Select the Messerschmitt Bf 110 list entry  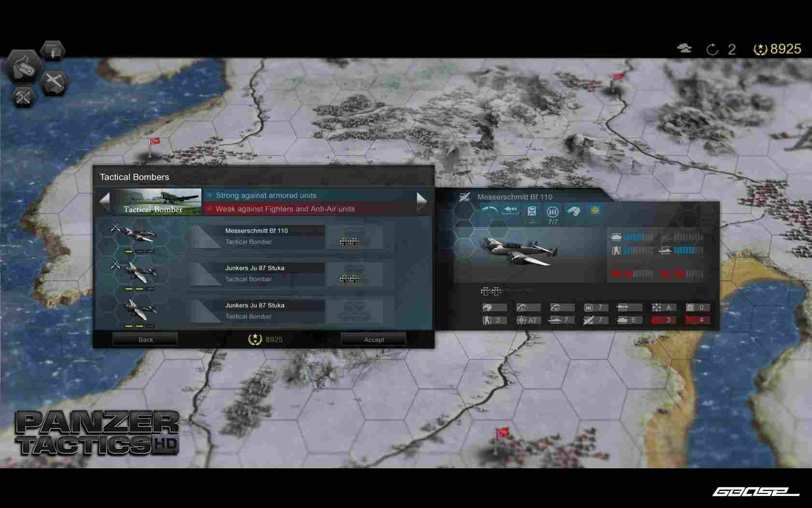256,236
